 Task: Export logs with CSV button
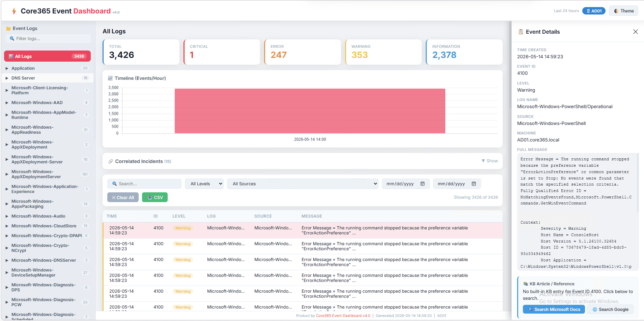[x=155, y=197]
